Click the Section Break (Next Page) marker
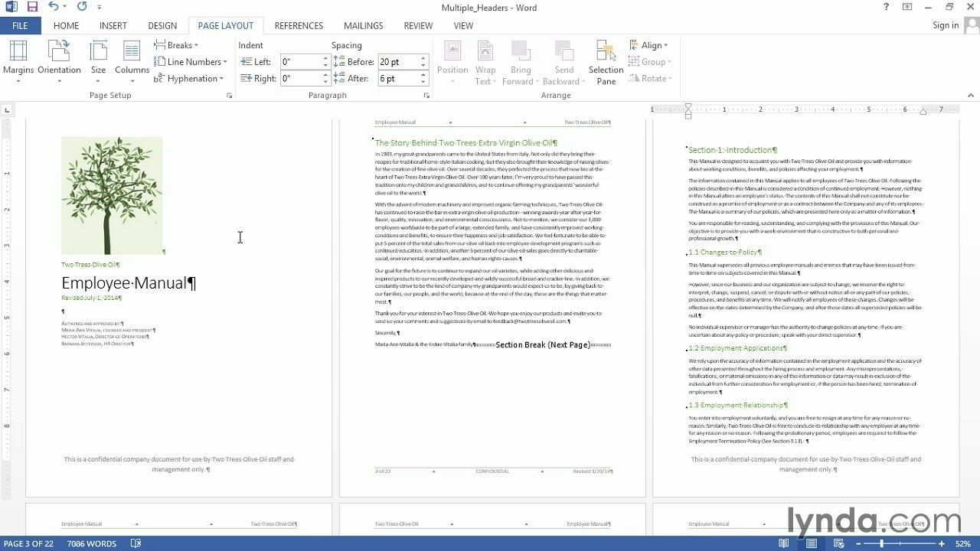This screenshot has height=551, width=980. [543, 345]
